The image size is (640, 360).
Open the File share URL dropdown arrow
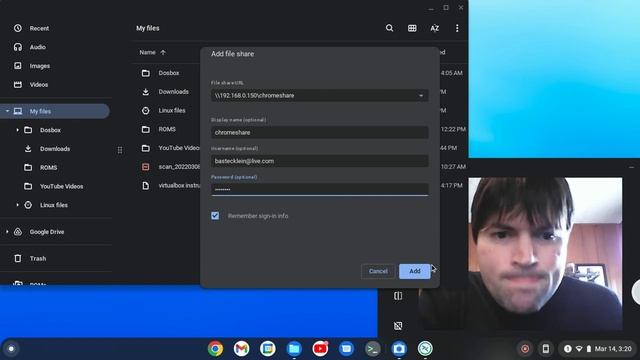click(421, 96)
